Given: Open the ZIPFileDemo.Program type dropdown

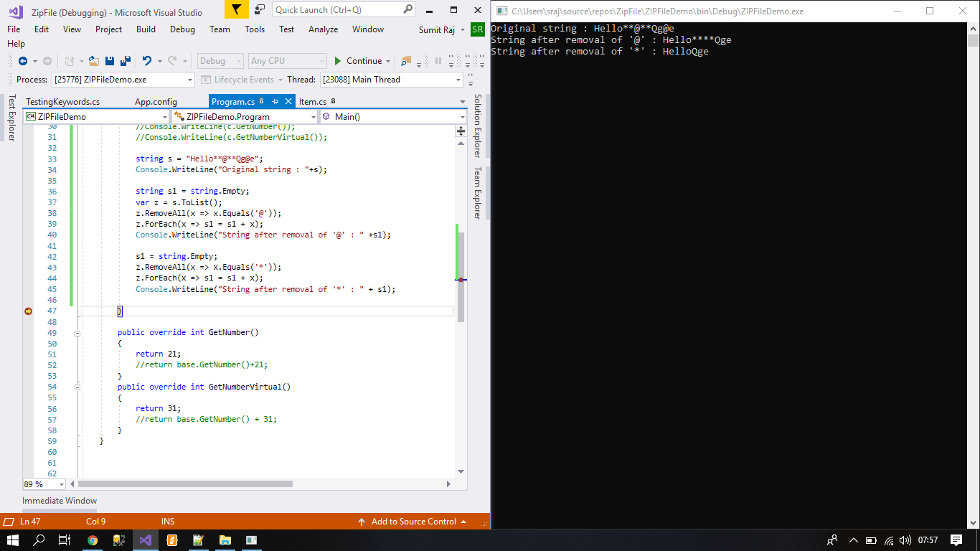Looking at the screenshot, I should coord(244,116).
